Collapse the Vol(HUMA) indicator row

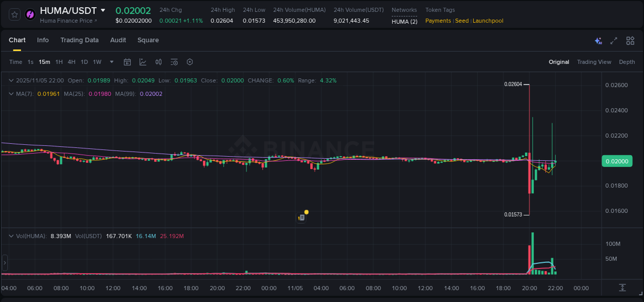(11, 236)
